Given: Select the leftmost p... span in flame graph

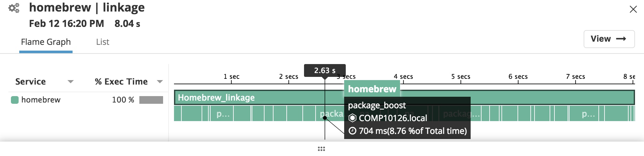Looking at the screenshot, I should tap(222, 113).
